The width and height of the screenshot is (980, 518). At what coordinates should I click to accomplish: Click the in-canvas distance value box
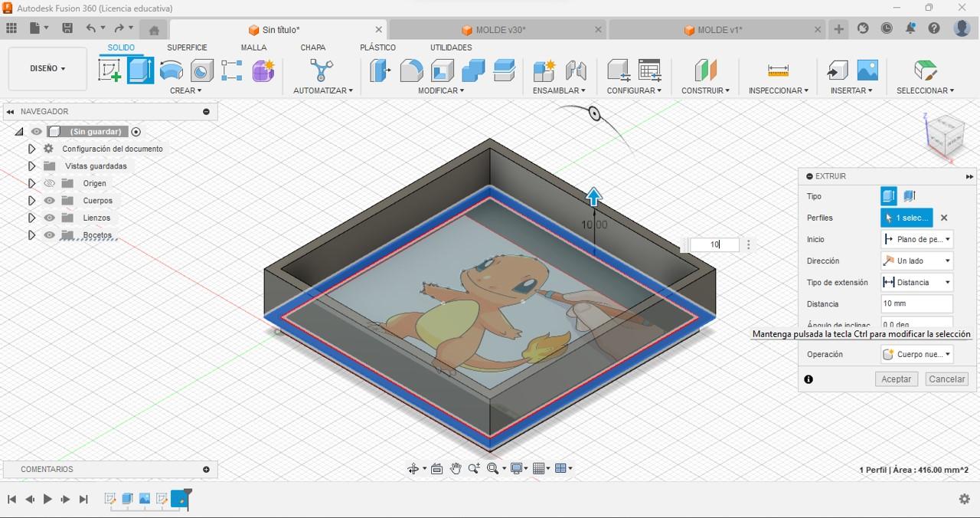tap(714, 244)
